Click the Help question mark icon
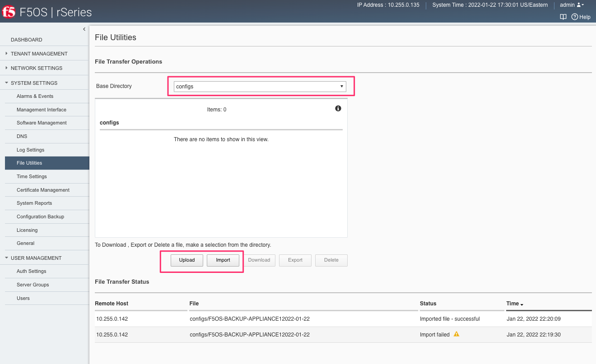The width and height of the screenshot is (596, 364). 575,17
